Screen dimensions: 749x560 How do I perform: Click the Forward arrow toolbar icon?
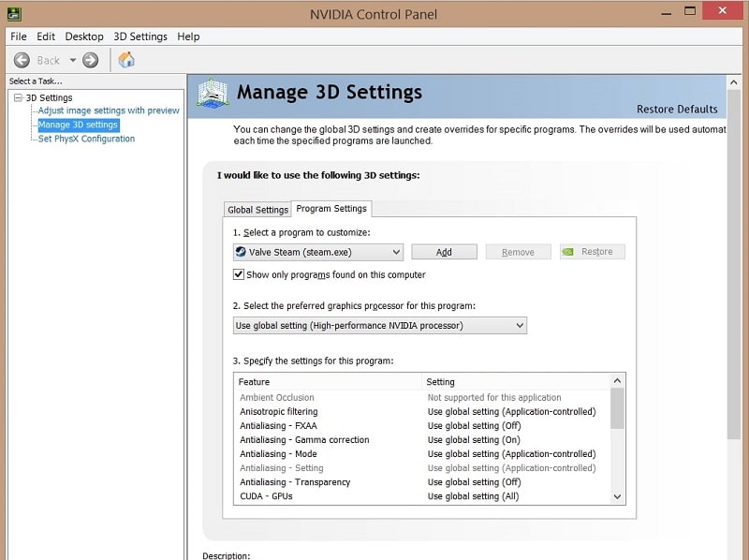(x=91, y=60)
